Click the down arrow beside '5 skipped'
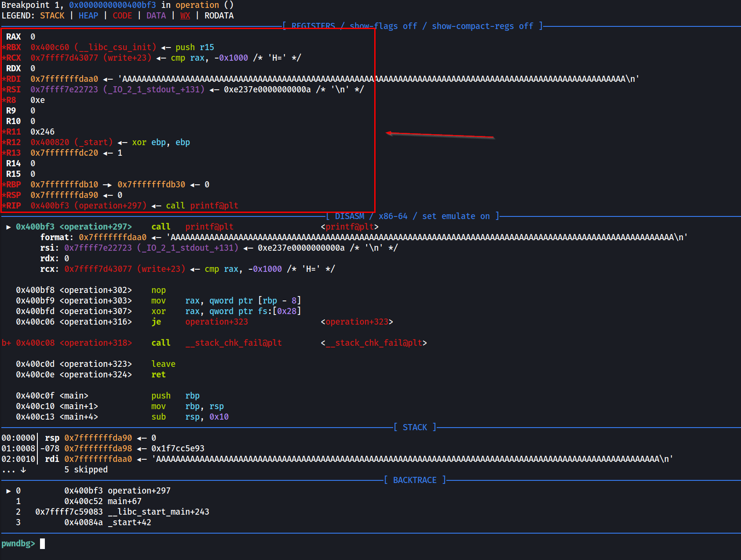The image size is (741, 560). (x=23, y=470)
